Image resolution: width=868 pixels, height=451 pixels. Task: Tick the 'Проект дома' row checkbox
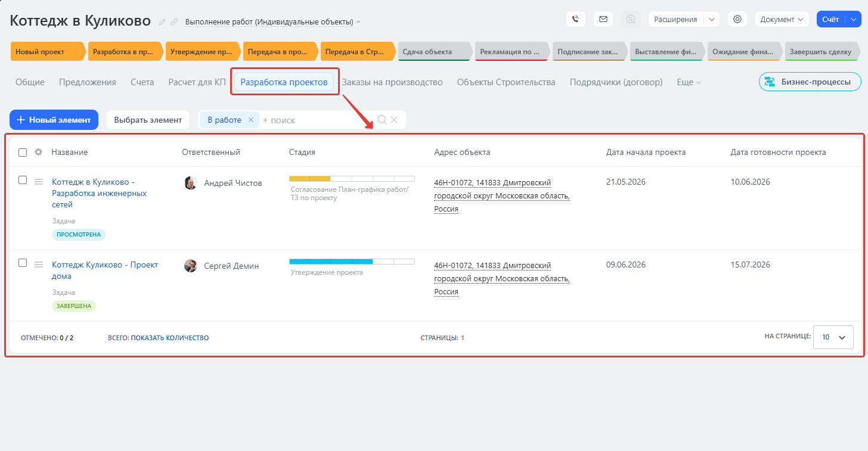[x=23, y=263]
